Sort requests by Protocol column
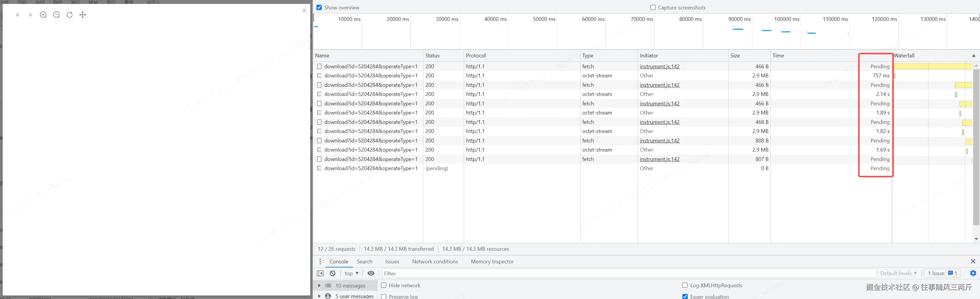 522,55
